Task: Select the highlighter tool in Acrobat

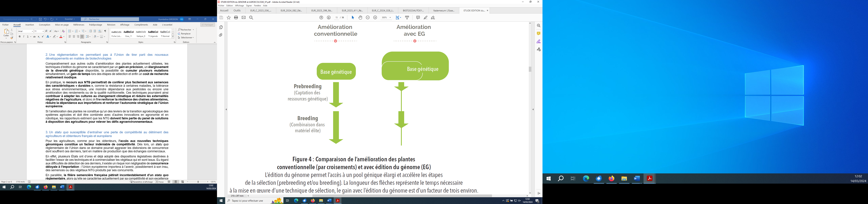Action: [x=426, y=18]
